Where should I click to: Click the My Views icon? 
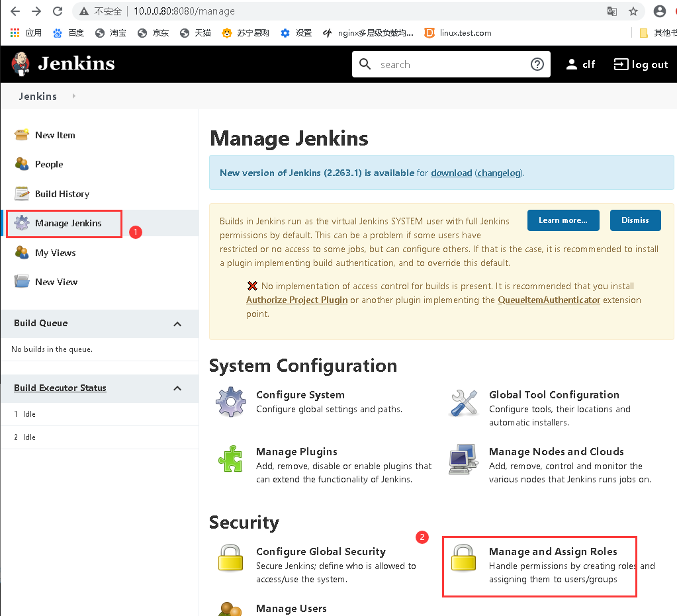tap(22, 252)
